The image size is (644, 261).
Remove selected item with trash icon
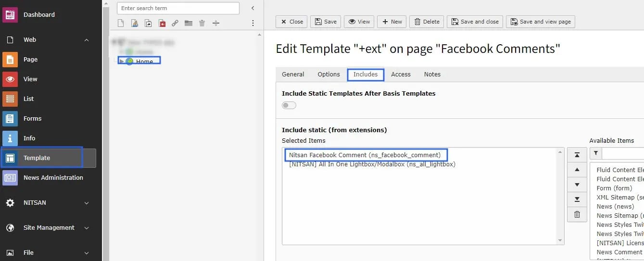(x=577, y=214)
